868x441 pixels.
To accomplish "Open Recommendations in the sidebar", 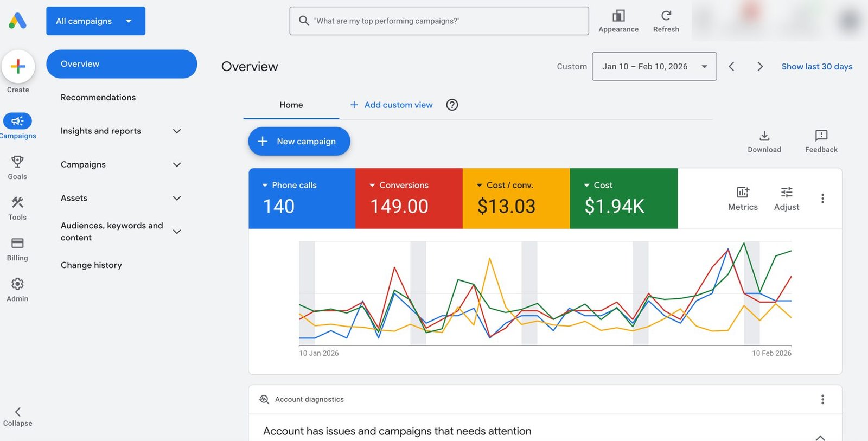I will click(98, 98).
